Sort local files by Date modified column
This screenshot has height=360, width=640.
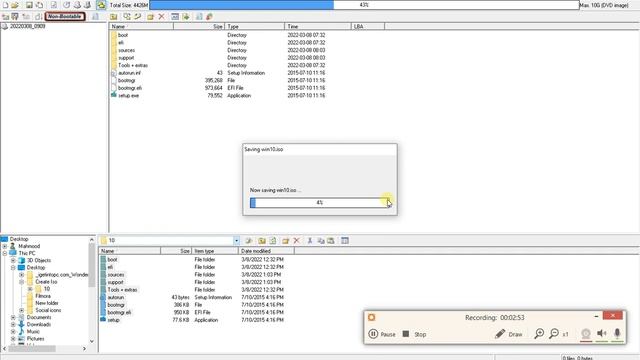pos(266,251)
